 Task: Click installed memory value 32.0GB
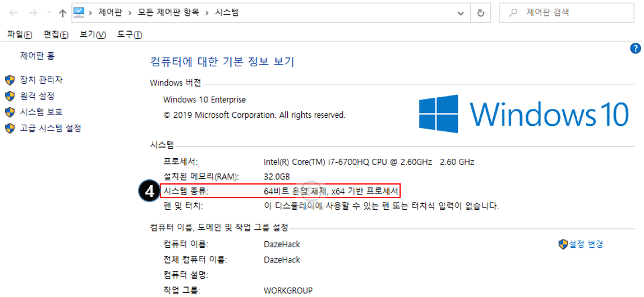[277, 177]
